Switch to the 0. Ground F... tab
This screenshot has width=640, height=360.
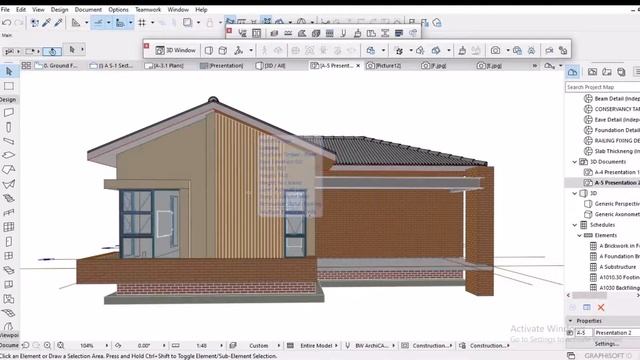[x=56, y=65]
